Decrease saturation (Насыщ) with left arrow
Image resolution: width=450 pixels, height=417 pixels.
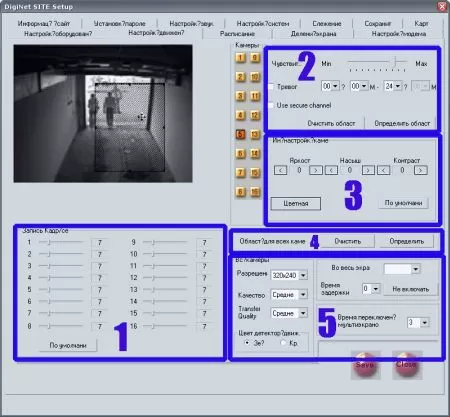331,170
